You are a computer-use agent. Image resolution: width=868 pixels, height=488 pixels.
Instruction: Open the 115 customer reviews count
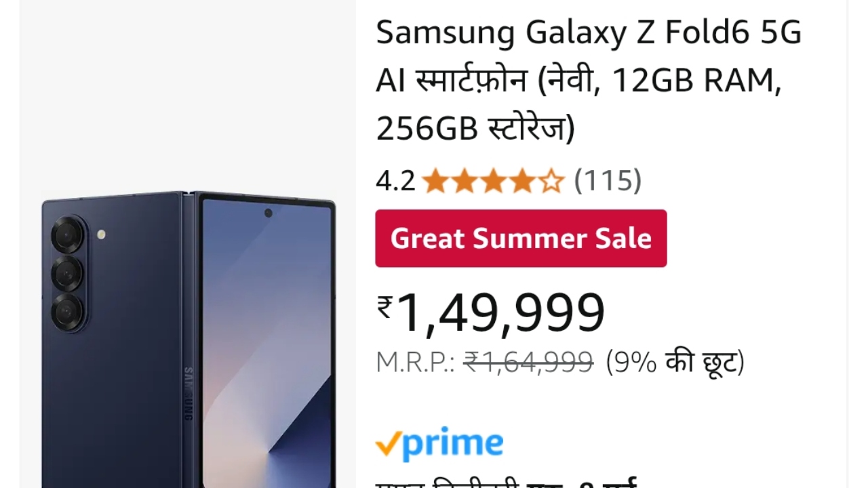point(608,181)
